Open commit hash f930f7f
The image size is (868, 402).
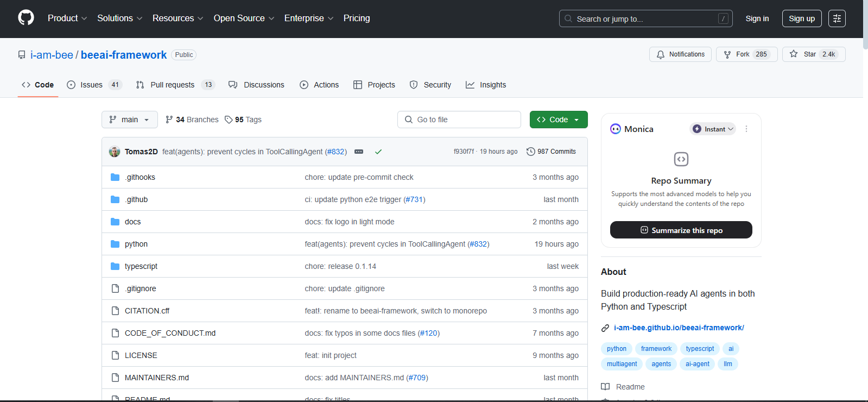[x=464, y=152]
